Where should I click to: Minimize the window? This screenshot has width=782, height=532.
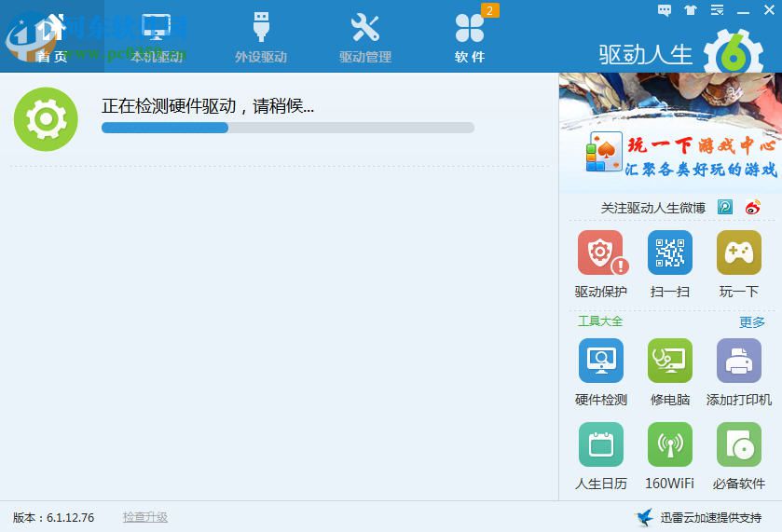pos(743,11)
